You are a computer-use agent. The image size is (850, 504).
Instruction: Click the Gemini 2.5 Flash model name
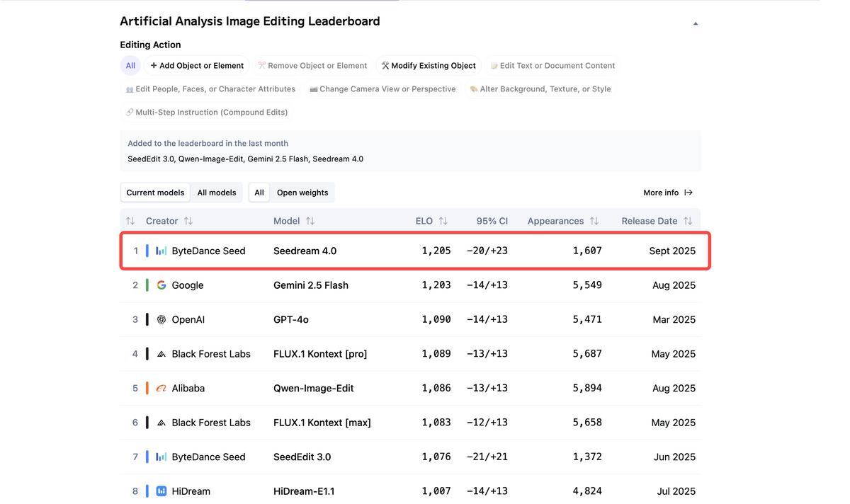point(311,285)
